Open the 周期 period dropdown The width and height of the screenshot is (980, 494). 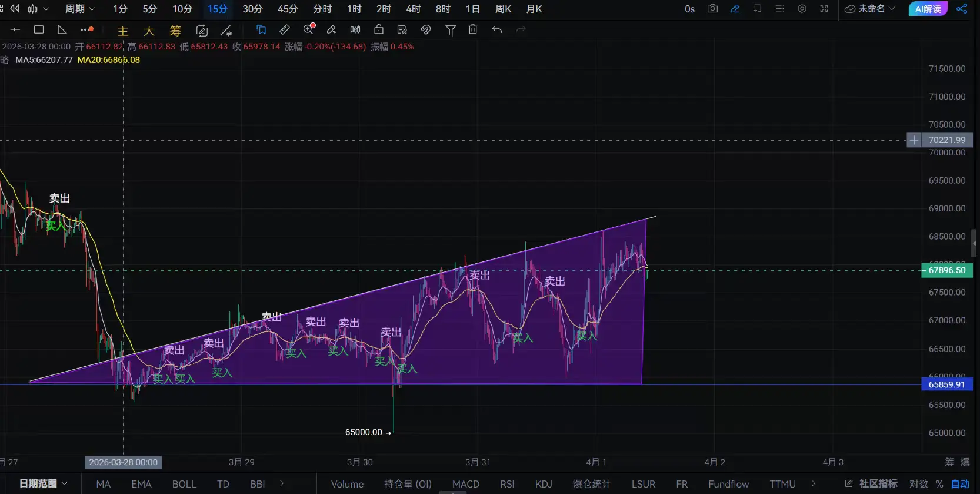80,9
